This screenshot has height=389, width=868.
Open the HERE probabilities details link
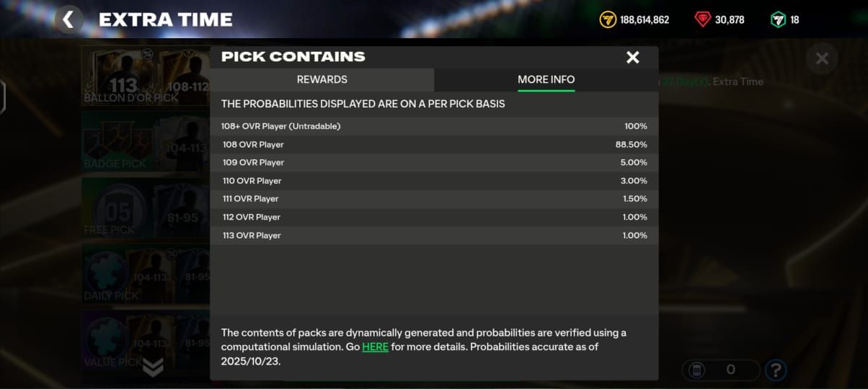tap(375, 347)
